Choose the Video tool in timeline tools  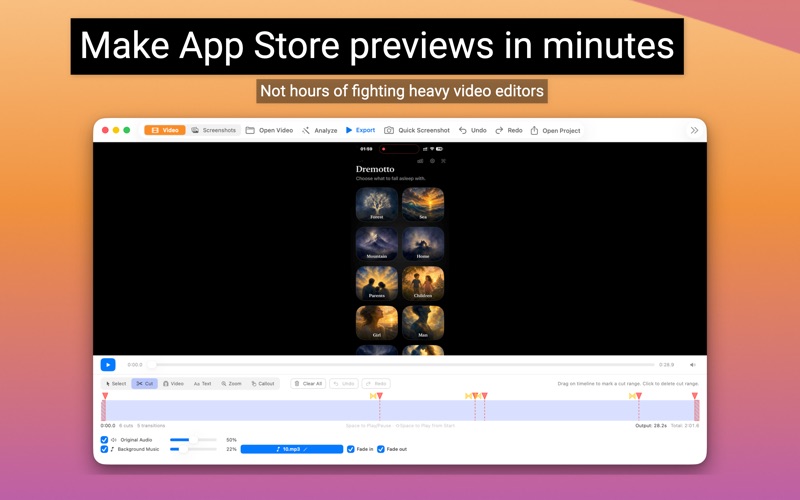[x=173, y=384]
